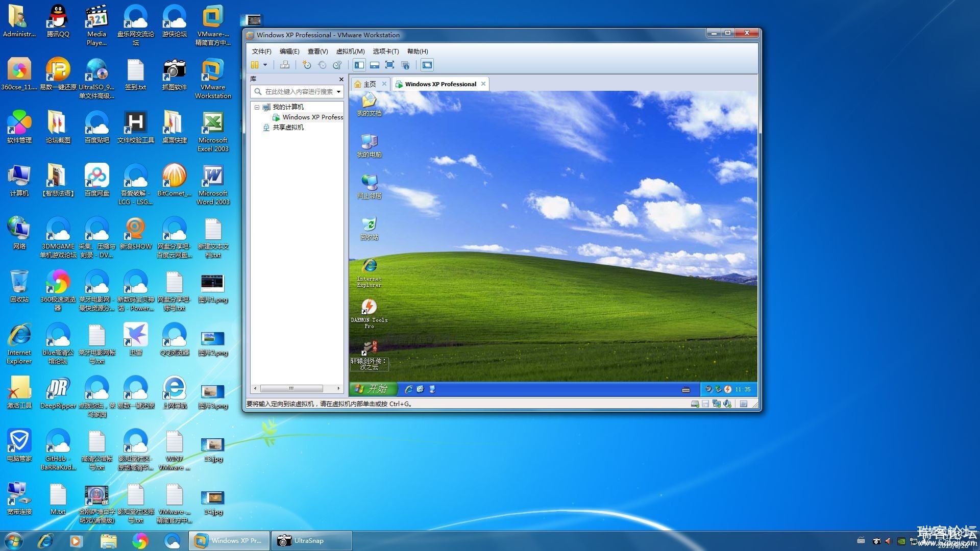This screenshot has width=980, height=551.
Task: Click the XP taskbar clock 11:35
Action: [743, 389]
